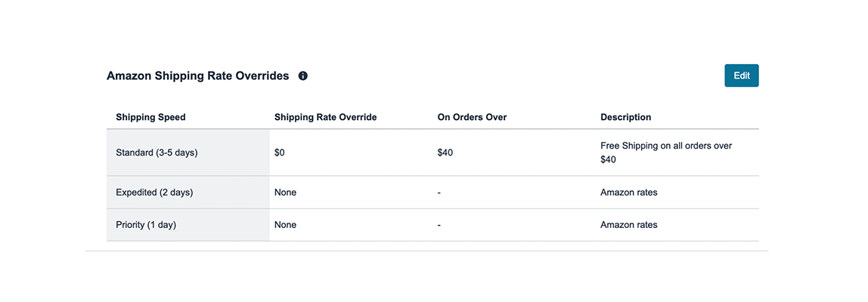Click the info icon beside Amazon Shipping Rate Overrides

coord(303,76)
